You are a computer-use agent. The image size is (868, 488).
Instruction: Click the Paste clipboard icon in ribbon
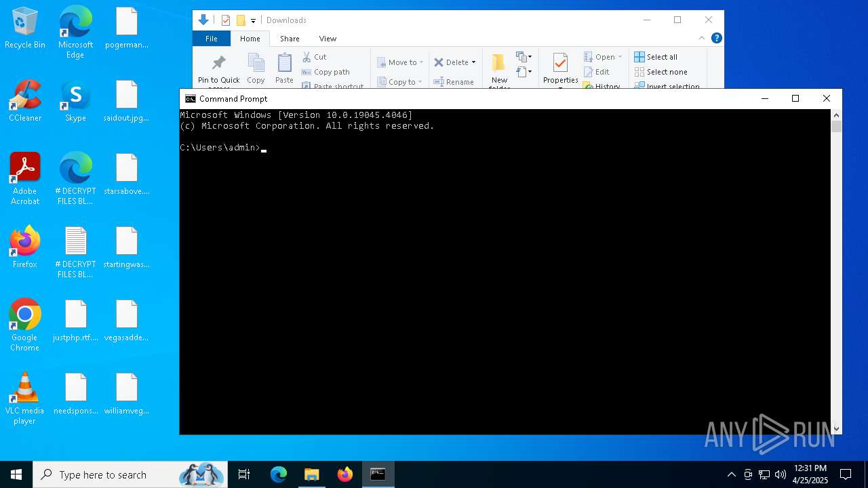284,63
